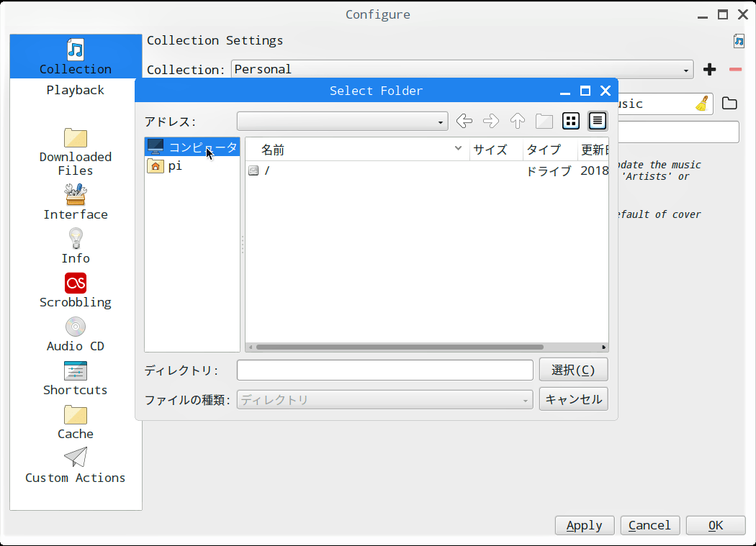Select pi home folder in sidebar
The height and width of the screenshot is (546, 756).
click(175, 166)
